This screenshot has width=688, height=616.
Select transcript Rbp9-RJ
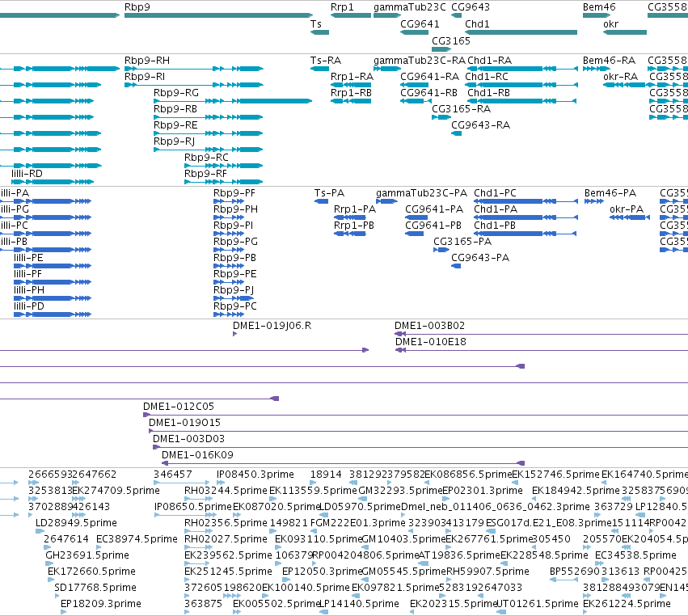pos(174,141)
